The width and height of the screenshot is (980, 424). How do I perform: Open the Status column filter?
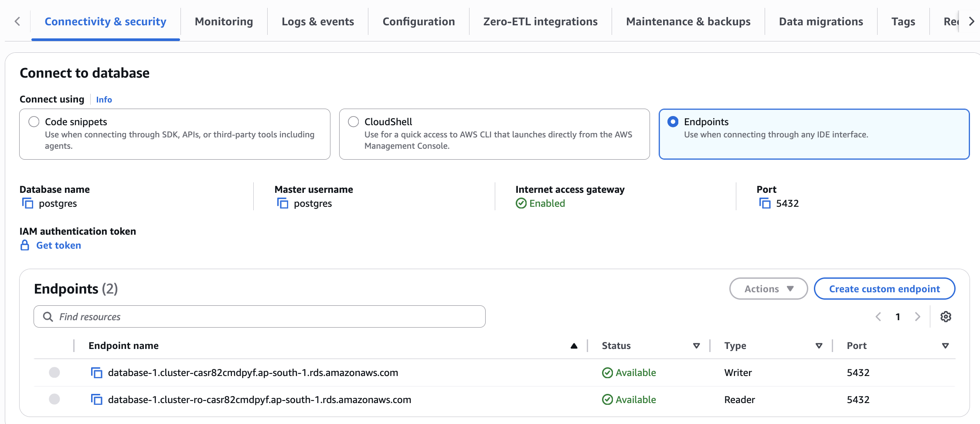(x=696, y=345)
